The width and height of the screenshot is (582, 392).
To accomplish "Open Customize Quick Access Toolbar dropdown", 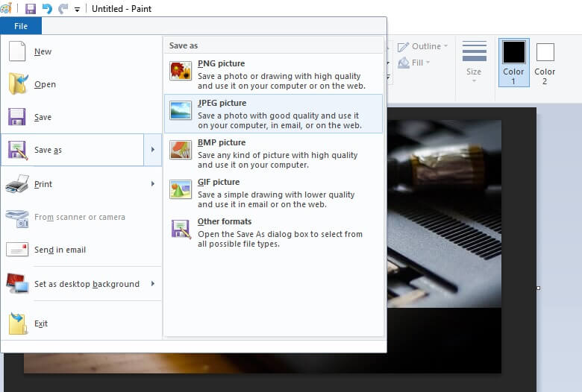I will [77, 9].
